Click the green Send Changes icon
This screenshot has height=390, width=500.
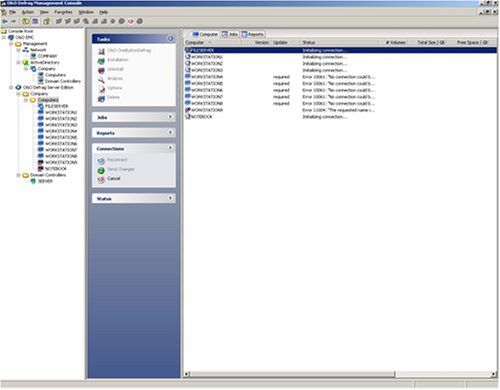click(101, 170)
